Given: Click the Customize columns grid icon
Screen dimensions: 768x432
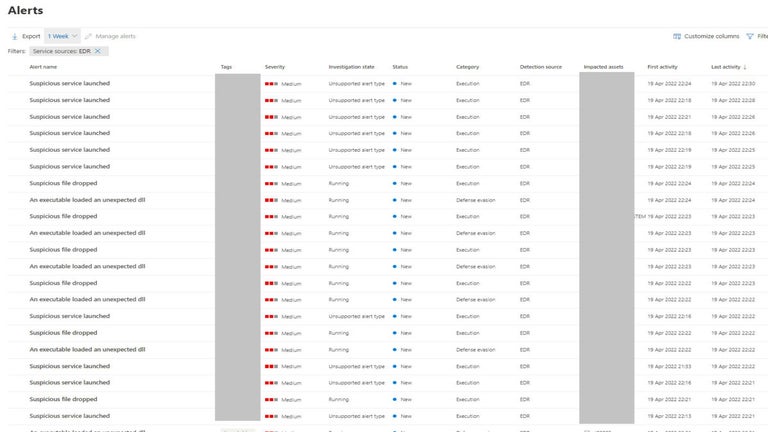Looking at the screenshot, I should (677, 36).
